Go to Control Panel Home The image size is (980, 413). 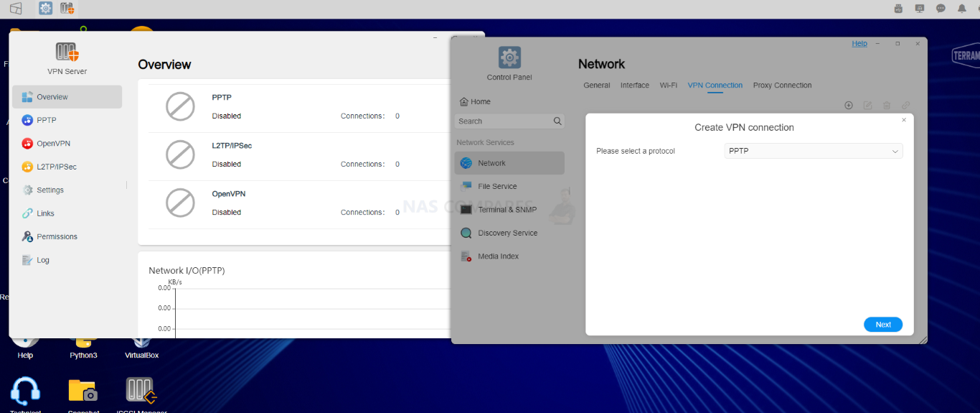click(x=475, y=102)
